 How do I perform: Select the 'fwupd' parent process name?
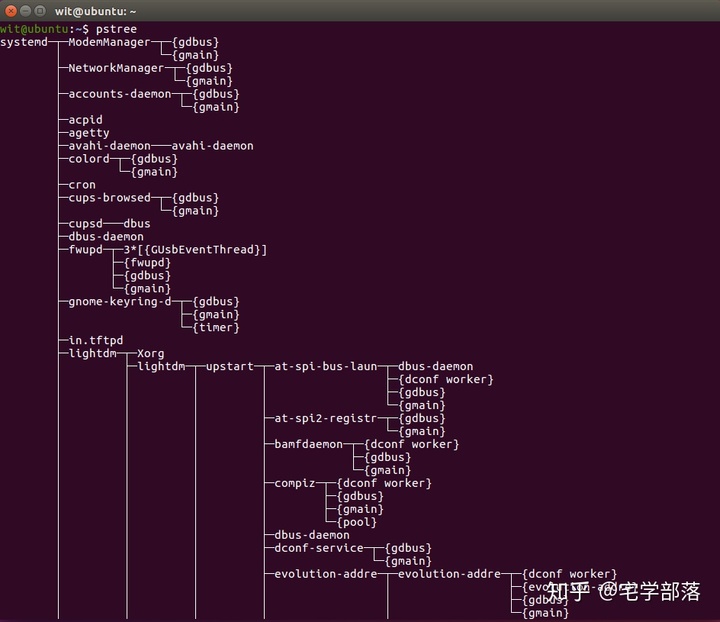[x=85, y=250]
